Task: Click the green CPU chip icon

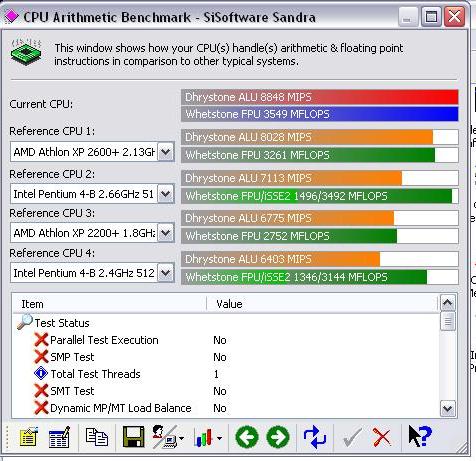Action: tap(26, 52)
